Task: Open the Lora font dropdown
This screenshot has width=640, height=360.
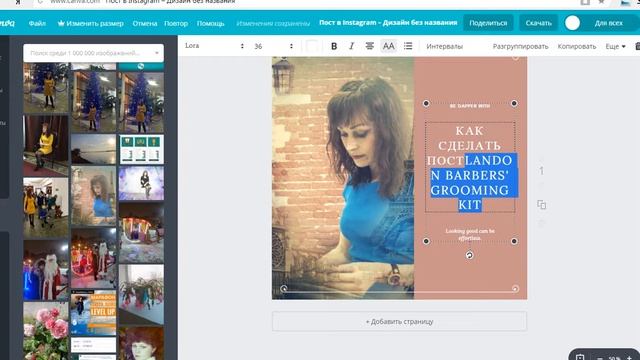Action: 214,46
